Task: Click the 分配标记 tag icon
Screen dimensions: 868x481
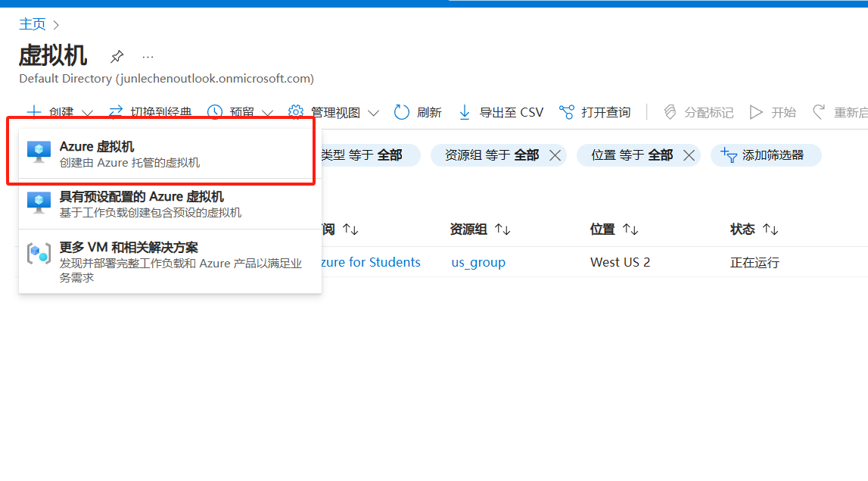Action: (x=670, y=112)
